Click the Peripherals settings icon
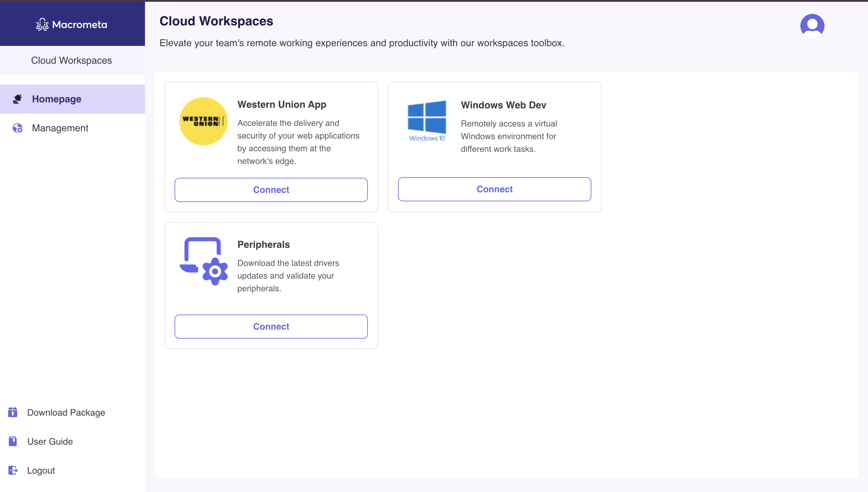Image resolution: width=868 pixels, height=492 pixels. [214, 272]
